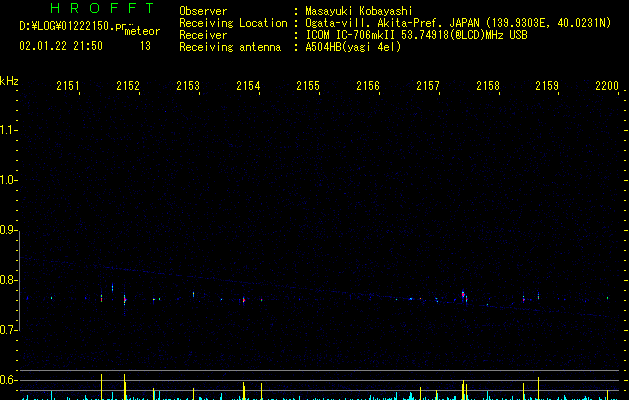Click the gray frequency range bar beside axis
Image resolution: width=629 pixels, height=400 pixels.
coord(19,280)
